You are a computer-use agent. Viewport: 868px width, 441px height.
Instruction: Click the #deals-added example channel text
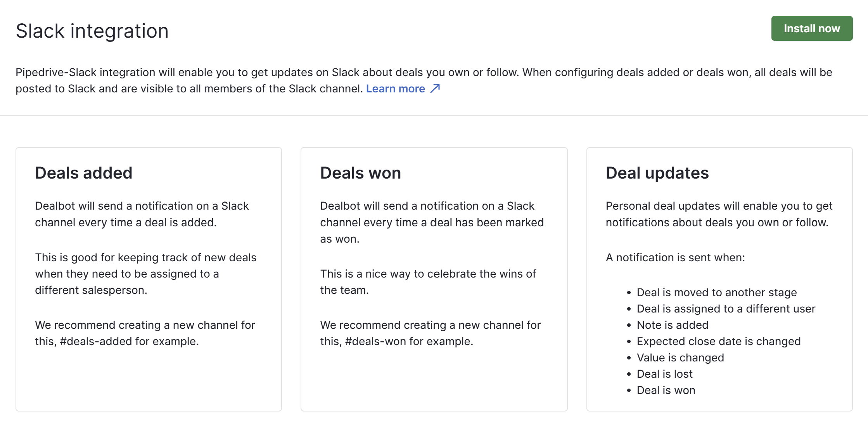(x=97, y=341)
